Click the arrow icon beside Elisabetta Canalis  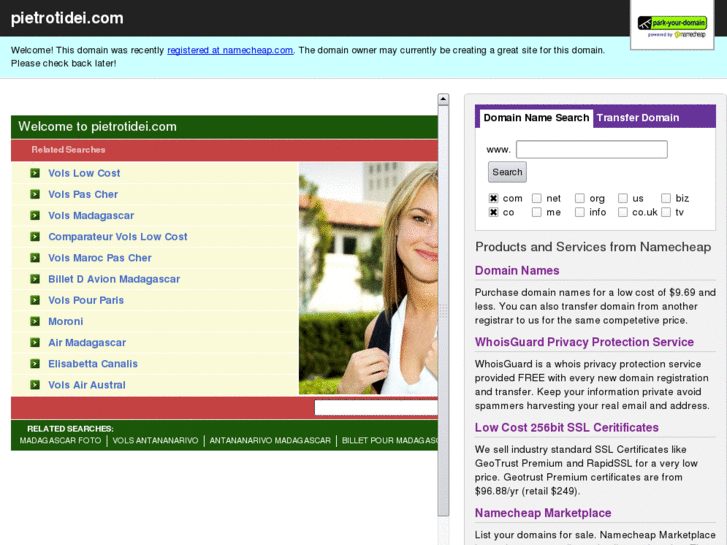pos(35,364)
